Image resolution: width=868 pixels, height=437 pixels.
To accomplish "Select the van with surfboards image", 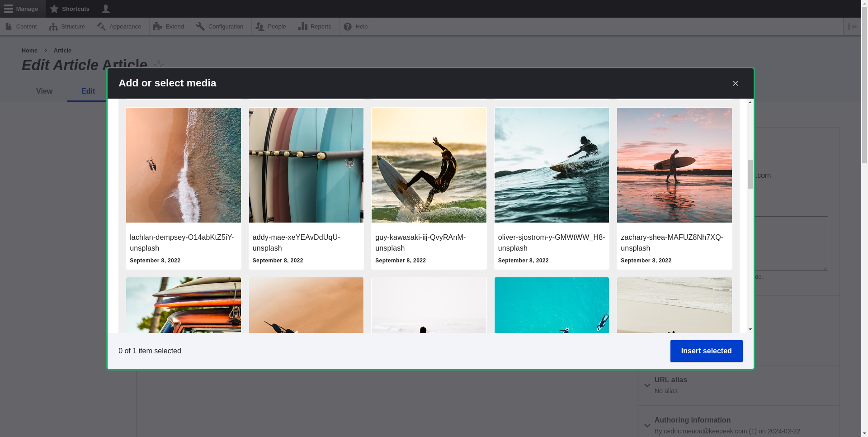I will pyautogui.click(x=183, y=305).
